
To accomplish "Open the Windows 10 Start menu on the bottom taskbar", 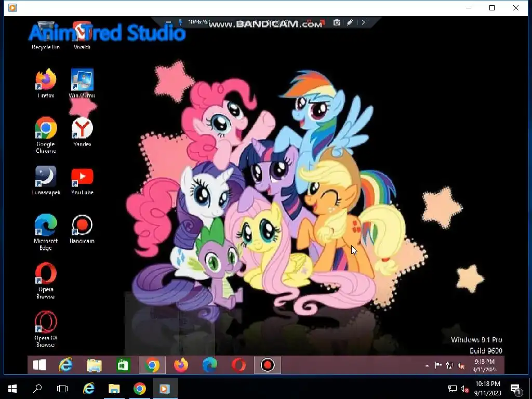I will 12,389.
